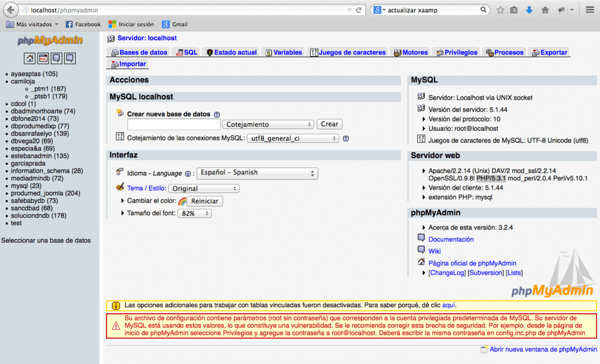600x364 pixels.
Task: Open the blue downloads arrow
Action: (529, 10)
